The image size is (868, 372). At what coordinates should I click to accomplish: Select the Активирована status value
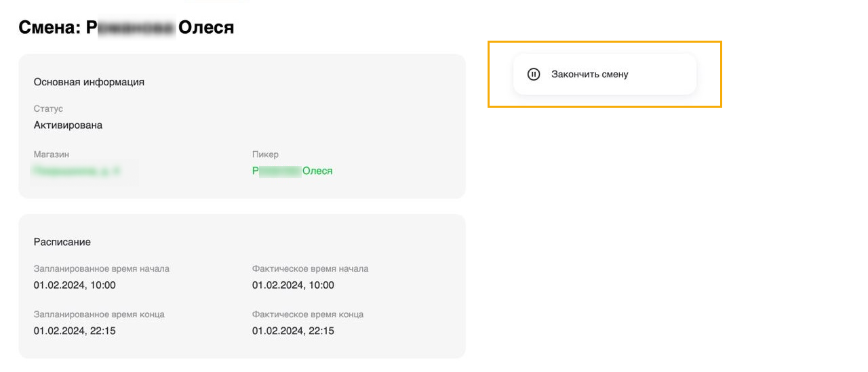click(68, 125)
